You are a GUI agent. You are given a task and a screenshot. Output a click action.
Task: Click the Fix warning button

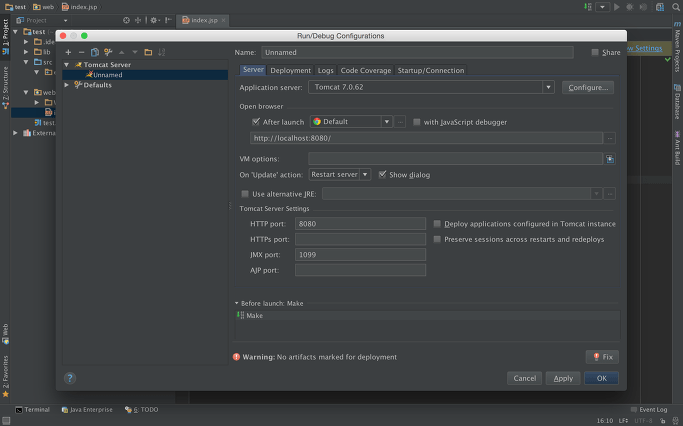click(602, 357)
